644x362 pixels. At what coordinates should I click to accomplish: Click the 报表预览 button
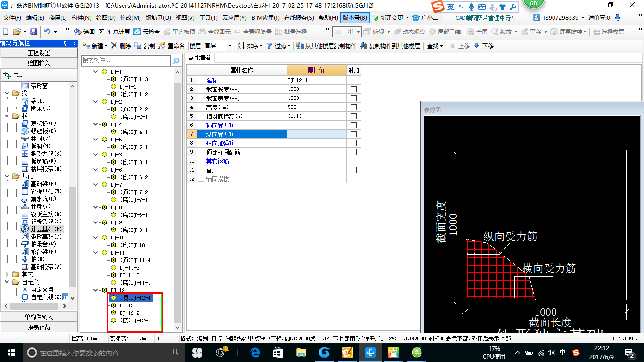pos(39,327)
